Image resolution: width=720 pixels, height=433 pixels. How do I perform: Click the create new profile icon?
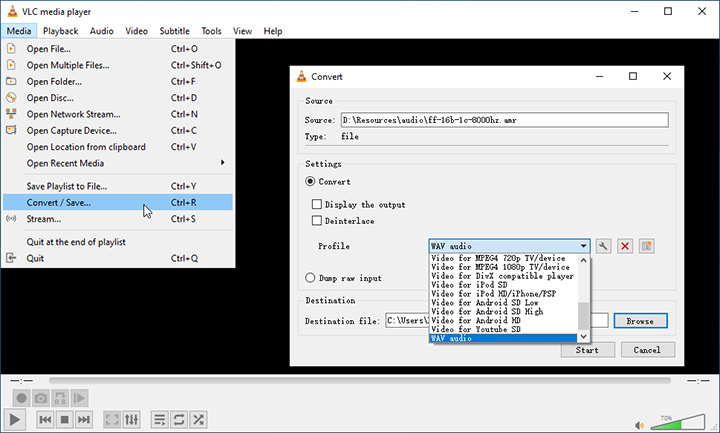647,246
